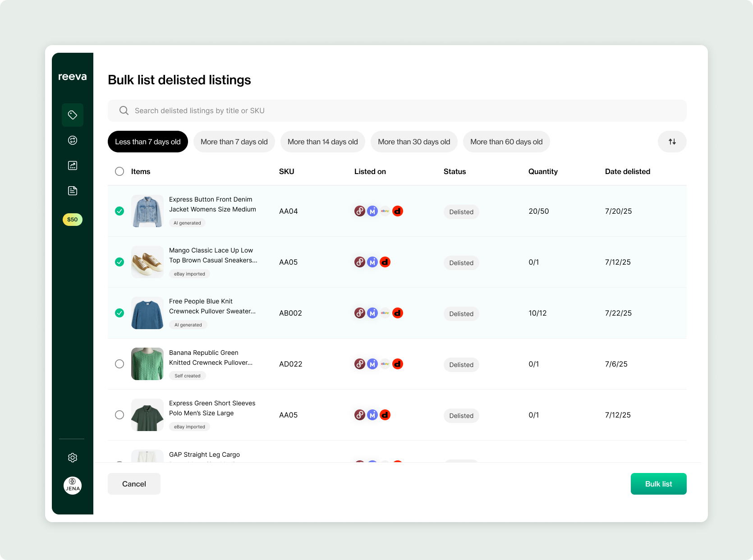Toggle sort order arrows button
The image size is (753, 560).
point(672,142)
